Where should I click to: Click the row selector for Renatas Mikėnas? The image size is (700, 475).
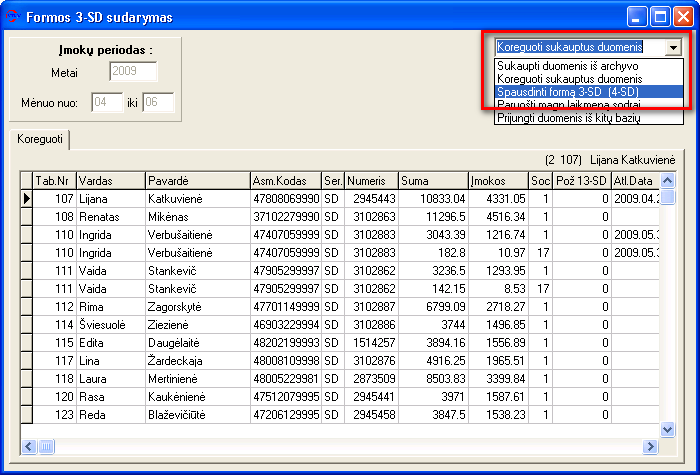click(26, 217)
